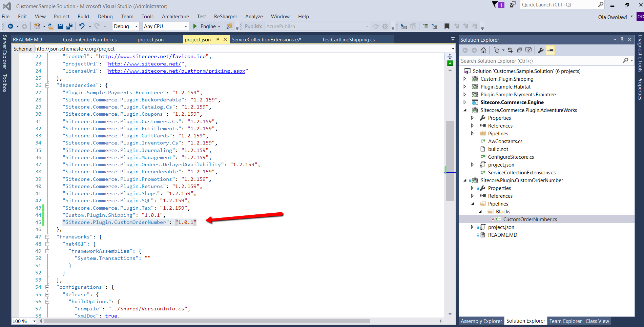Open the Pending Changes Filter clock icon
Image resolution: width=644 pixels, height=327 pixels.
(x=497, y=50)
